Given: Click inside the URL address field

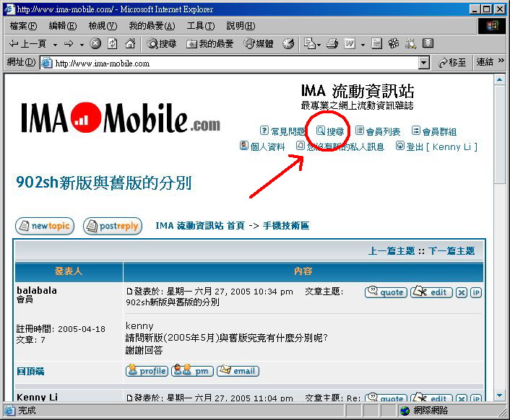Looking at the screenshot, I should coord(231,63).
